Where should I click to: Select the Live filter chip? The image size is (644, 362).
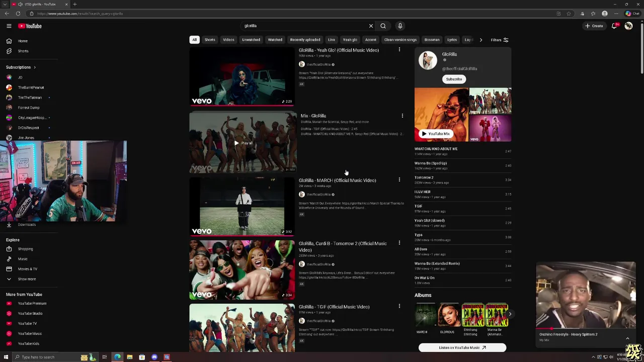click(332, 40)
